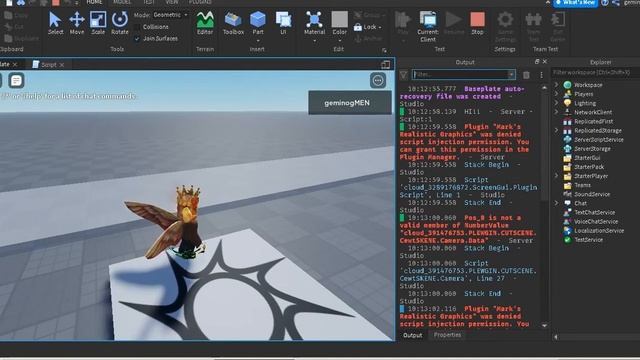Screen dimensions: 640x360
Task: Activate the Scale tool
Action: [98, 23]
